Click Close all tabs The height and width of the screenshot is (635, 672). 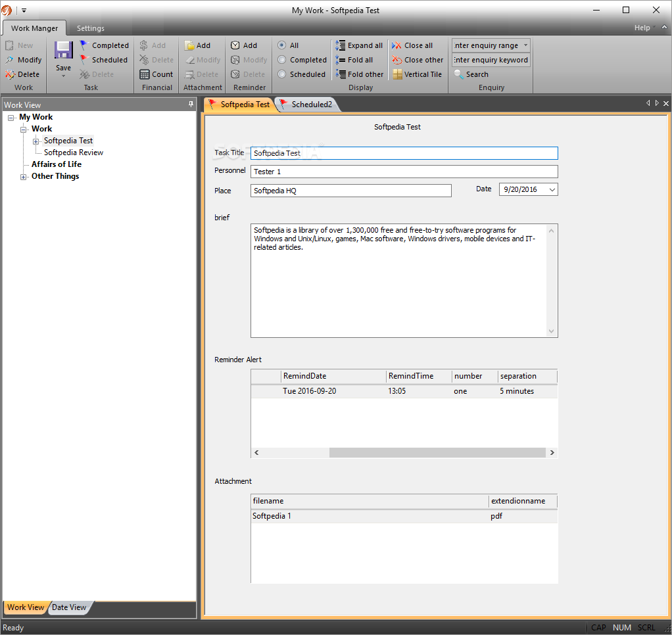point(412,45)
